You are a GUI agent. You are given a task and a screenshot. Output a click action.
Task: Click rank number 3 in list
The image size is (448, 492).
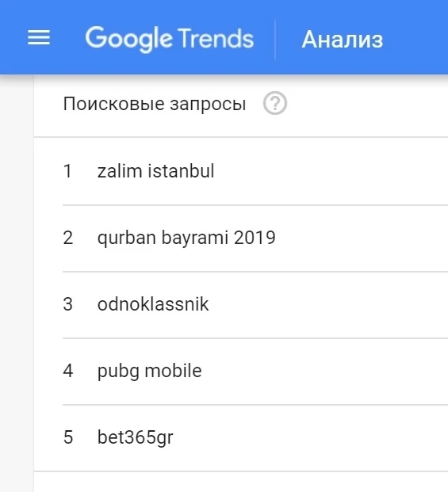click(68, 304)
